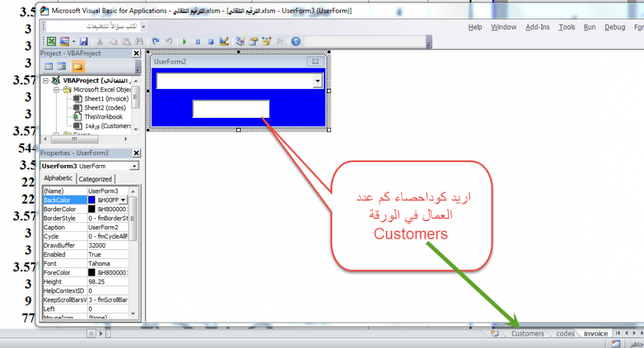Click the Insert UserForm toolbar icon
The image size is (644, 348).
point(64,41)
